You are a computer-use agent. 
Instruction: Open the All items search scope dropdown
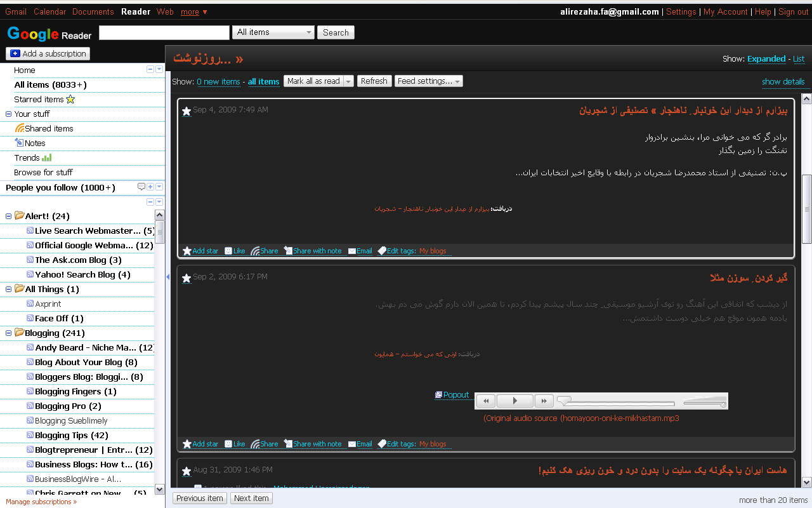tap(273, 32)
